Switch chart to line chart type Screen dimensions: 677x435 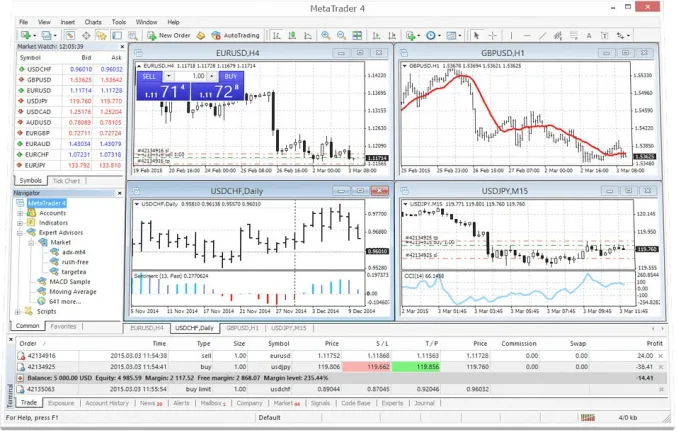308,35
